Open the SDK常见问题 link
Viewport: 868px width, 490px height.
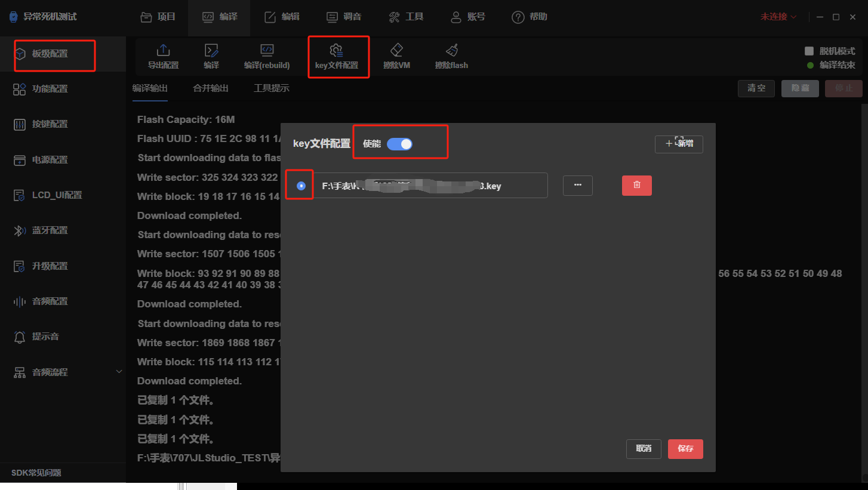click(36, 473)
